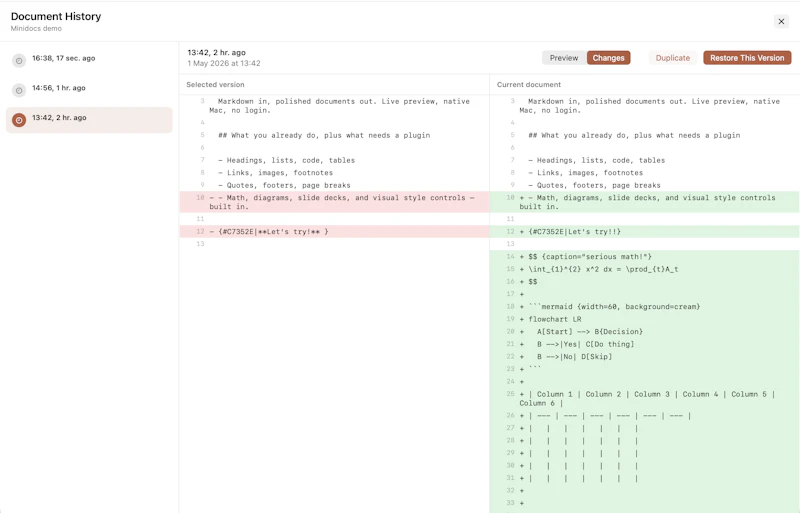Click added line 12 'Let's try!!' in current document
Screen dimensions: 800x513
tap(644, 232)
